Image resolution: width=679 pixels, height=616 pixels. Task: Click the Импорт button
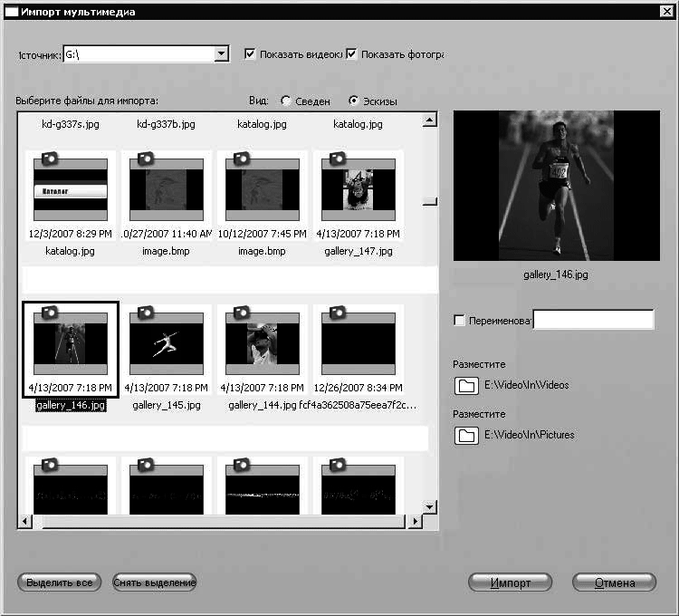coord(510,582)
